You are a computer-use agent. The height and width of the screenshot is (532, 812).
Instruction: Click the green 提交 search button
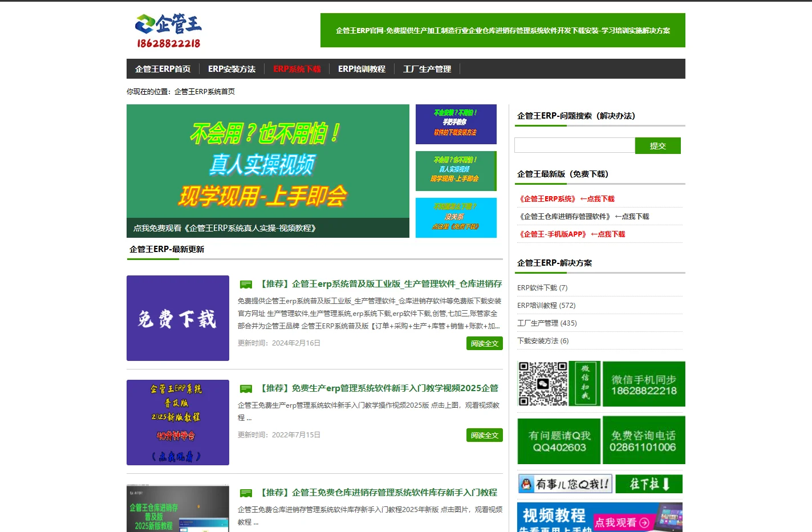coord(658,145)
